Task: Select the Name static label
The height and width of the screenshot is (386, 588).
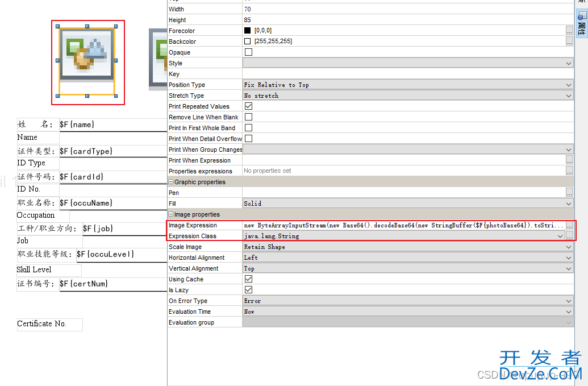Action: 38,138
